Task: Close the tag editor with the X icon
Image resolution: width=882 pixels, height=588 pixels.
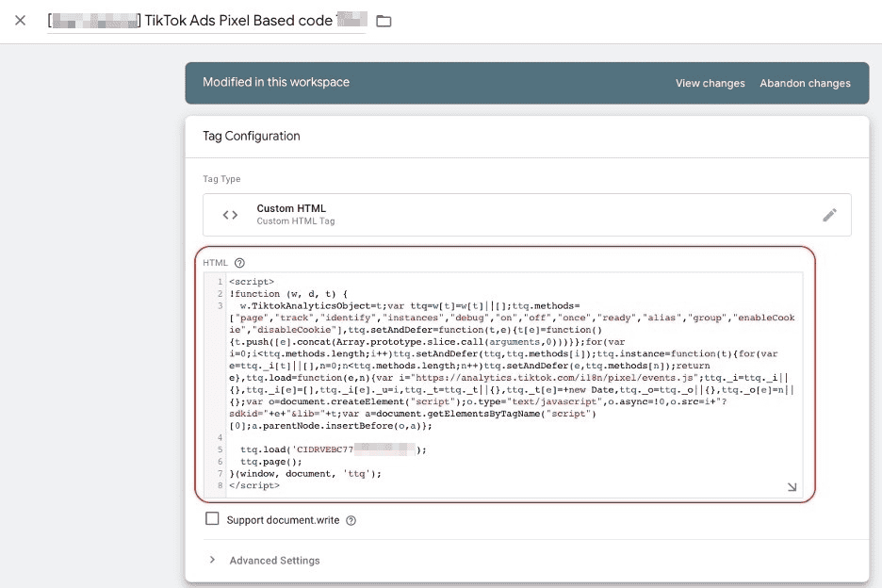Action: pos(20,21)
